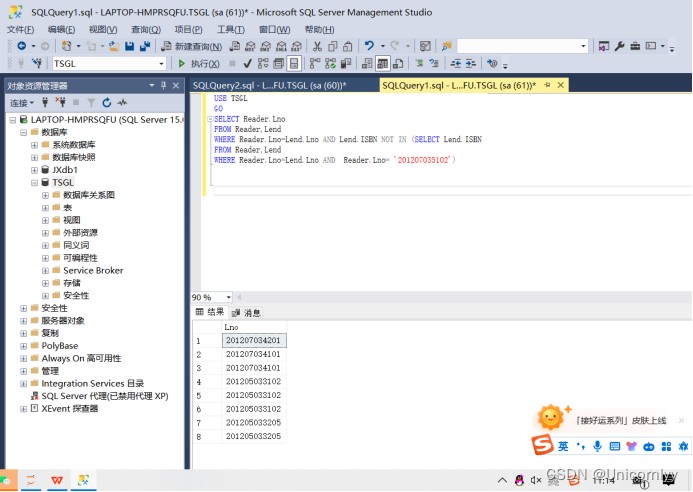The height and width of the screenshot is (492, 693).
Task: Click the Cut scissors icon
Action: [x=317, y=46]
